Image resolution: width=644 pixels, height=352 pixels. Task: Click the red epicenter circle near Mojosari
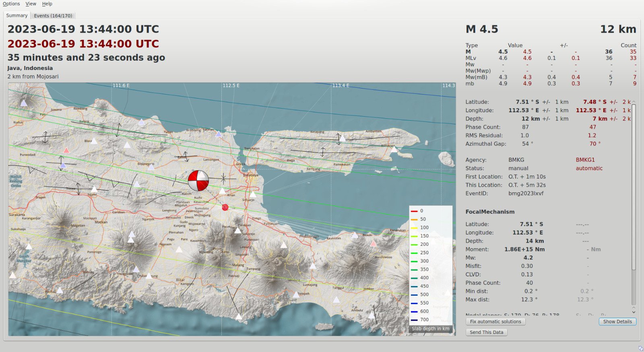225,207
